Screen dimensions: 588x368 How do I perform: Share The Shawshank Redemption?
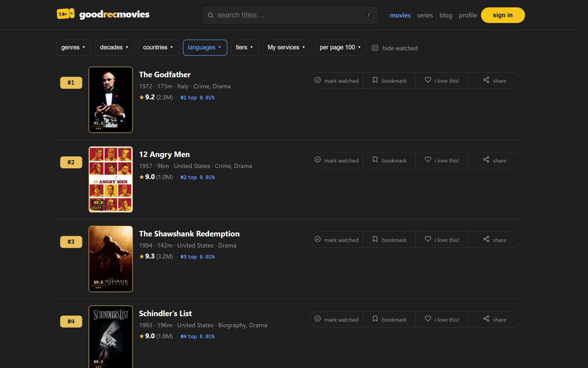(x=495, y=240)
